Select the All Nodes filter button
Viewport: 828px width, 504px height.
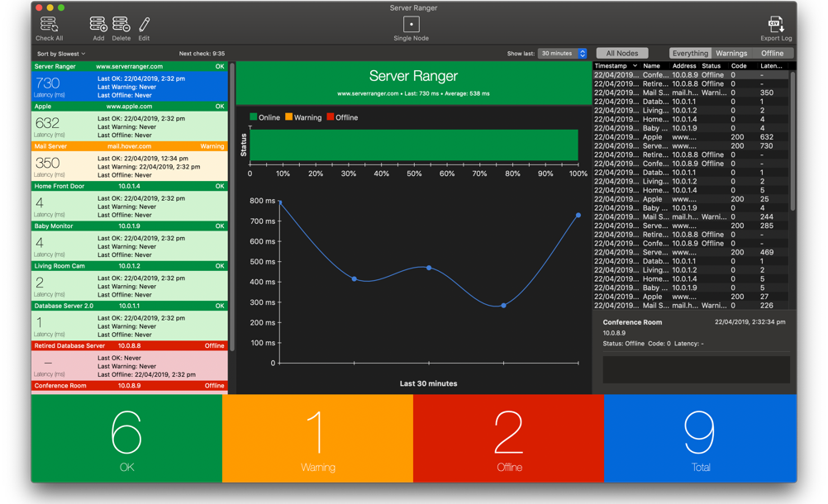click(622, 54)
